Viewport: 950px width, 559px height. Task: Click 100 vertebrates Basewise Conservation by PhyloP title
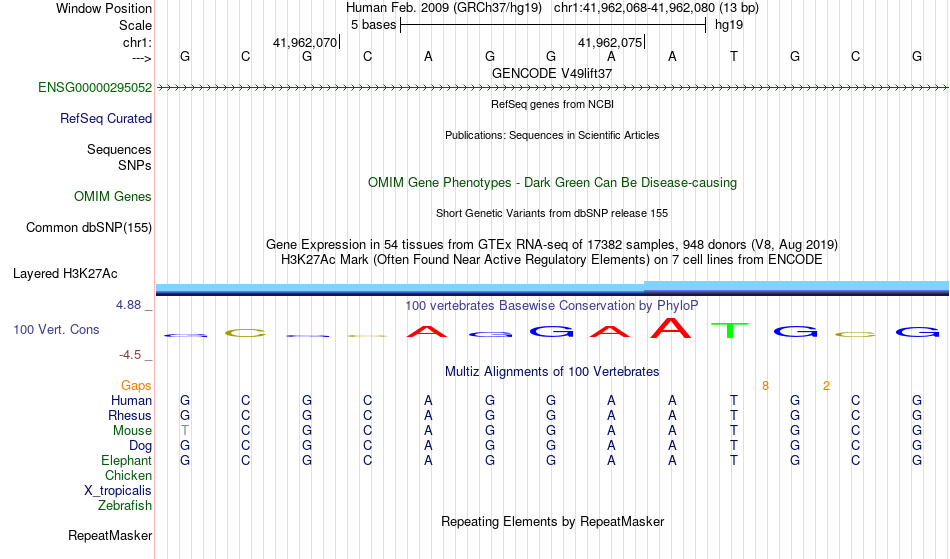pos(552,306)
